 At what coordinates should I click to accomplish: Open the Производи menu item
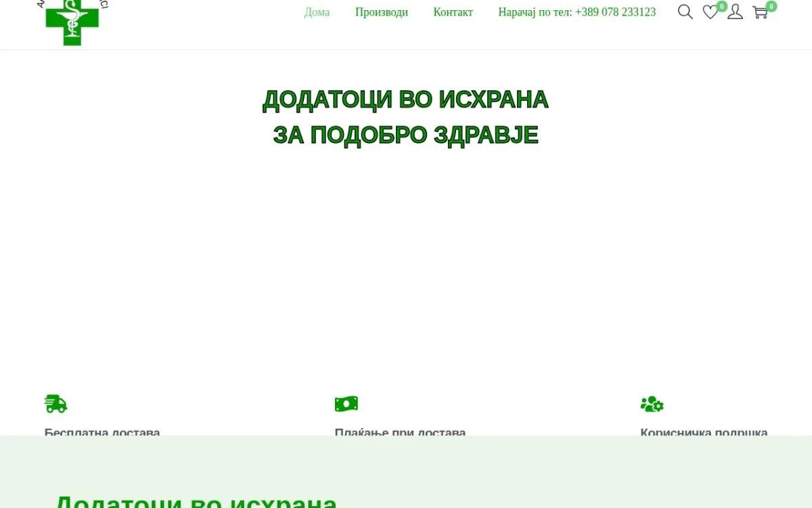point(382,12)
